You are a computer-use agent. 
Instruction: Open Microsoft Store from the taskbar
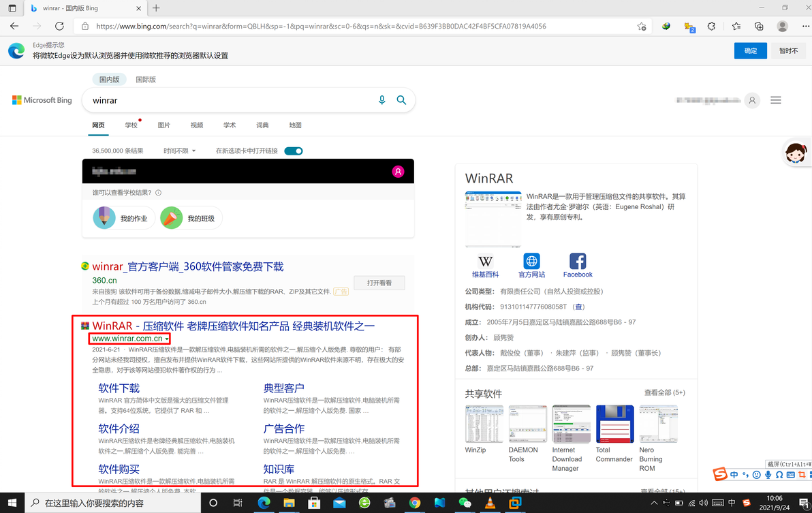coord(314,503)
